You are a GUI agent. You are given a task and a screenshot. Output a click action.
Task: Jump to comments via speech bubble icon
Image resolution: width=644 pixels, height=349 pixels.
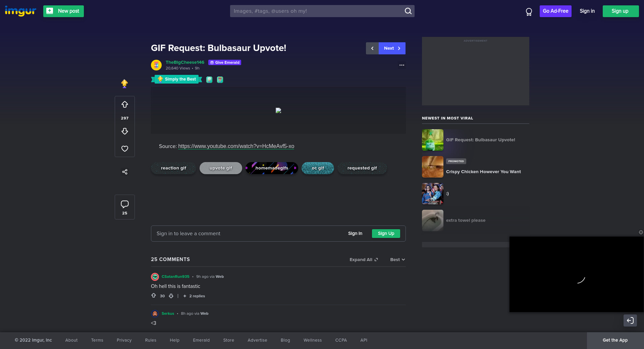point(125,204)
